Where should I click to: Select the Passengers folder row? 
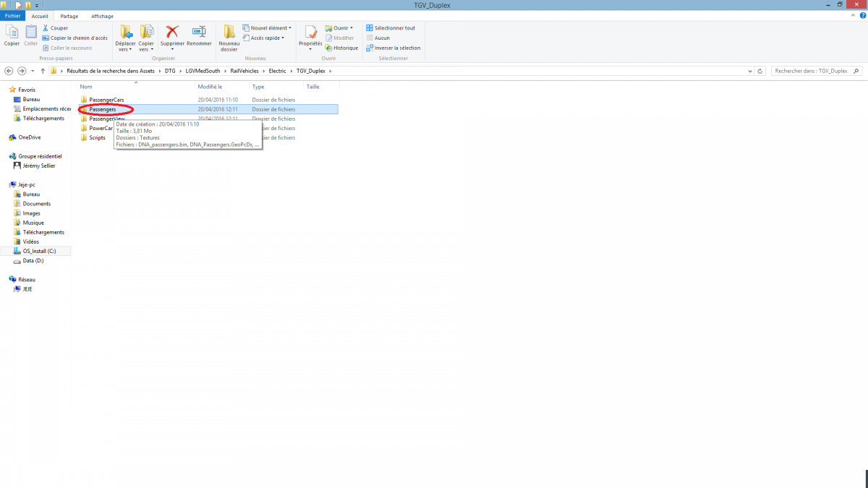point(208,109)
